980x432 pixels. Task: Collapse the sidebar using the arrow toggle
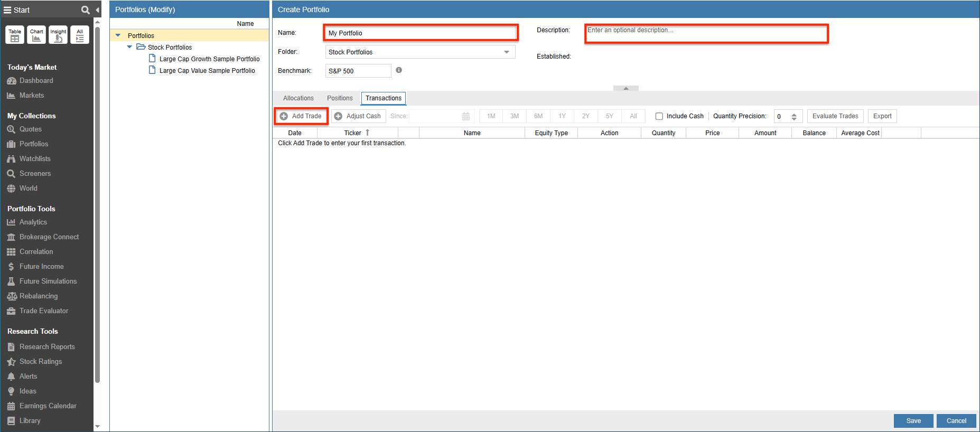coord(98,10)
